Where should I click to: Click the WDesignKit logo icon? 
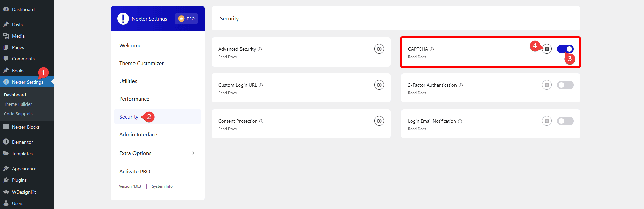6,192
